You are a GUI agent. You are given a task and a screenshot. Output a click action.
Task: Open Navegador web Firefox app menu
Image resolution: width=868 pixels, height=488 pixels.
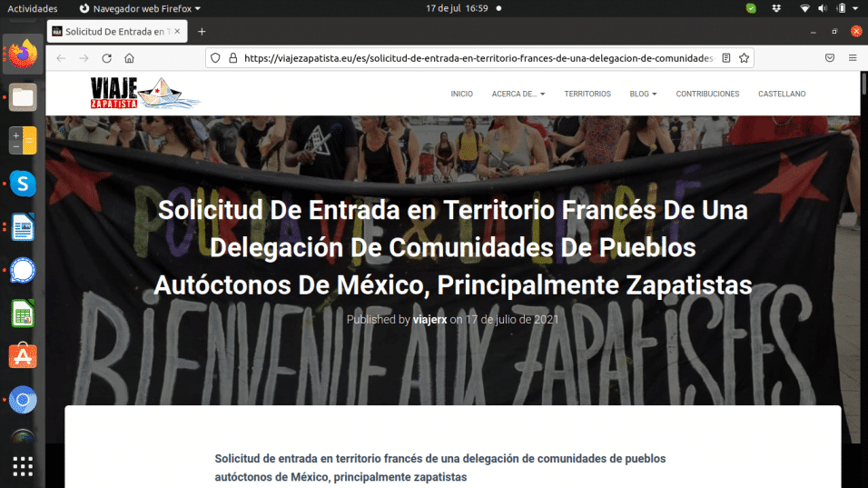click(x=140, y=8)
